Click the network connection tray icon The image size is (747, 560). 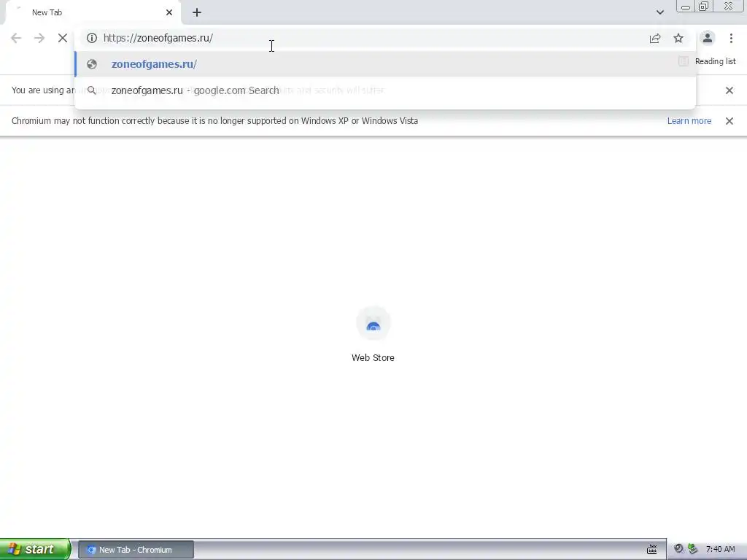[692, 549]
